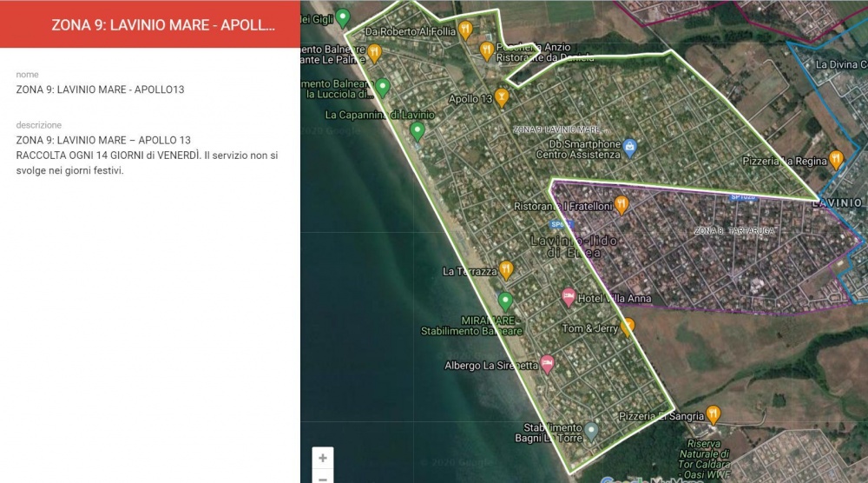Select the Apollo 13 bar marker
The width and height of the screenshot is (868, 483).
tap(502, 97)
